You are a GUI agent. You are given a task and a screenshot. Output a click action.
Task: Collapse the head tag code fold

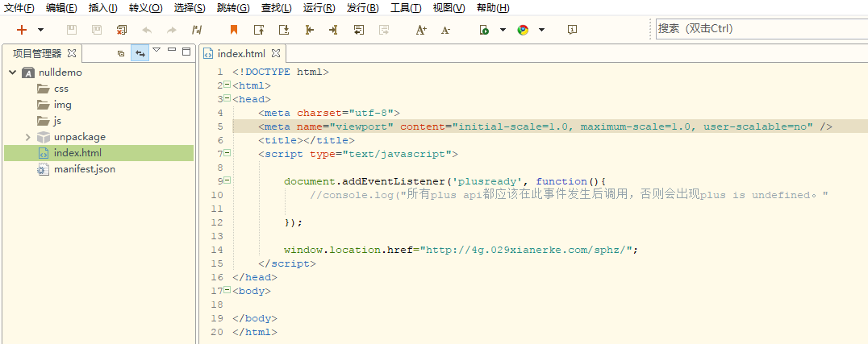227,99
